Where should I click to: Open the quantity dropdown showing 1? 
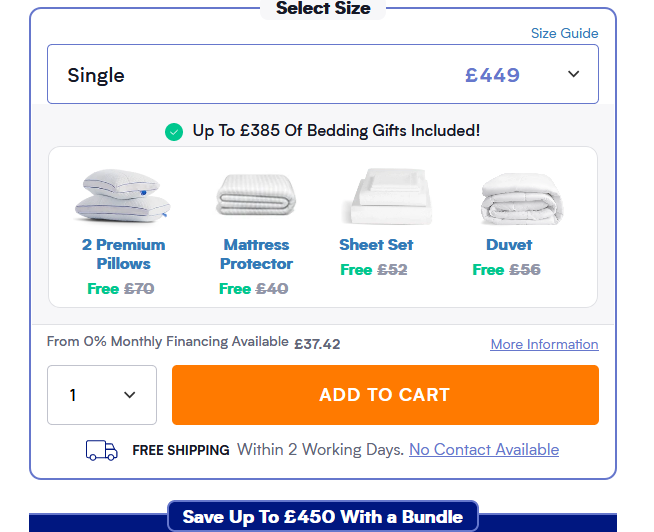[102, 395]
